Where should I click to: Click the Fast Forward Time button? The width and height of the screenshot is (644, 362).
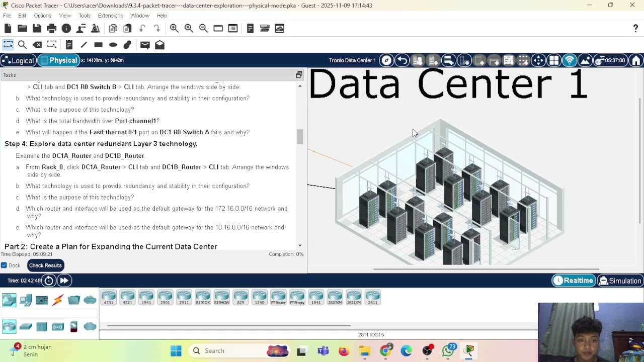coord(64,281)
